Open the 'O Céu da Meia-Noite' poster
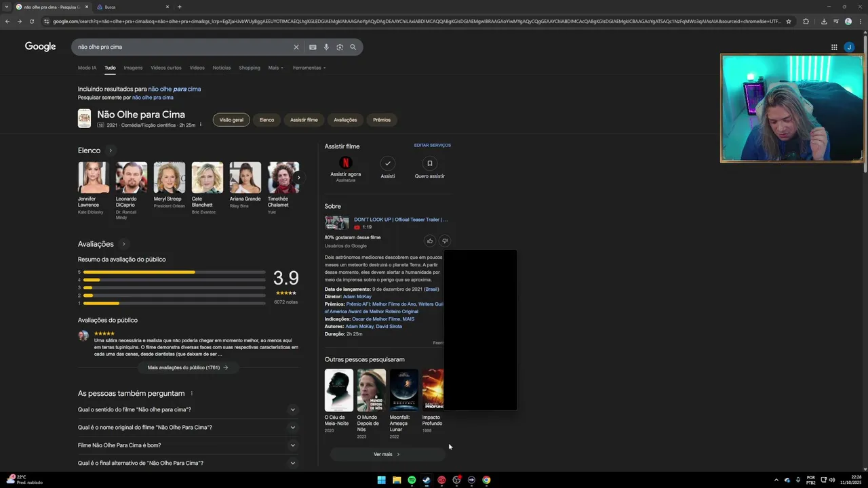Screen dimensions: 868x488 tap(339, 390)
